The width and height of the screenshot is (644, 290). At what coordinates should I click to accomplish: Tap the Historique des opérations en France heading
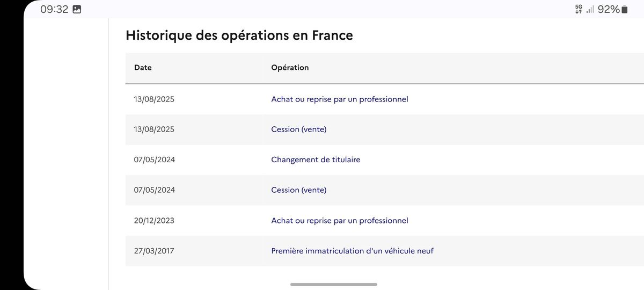(239, 35)
